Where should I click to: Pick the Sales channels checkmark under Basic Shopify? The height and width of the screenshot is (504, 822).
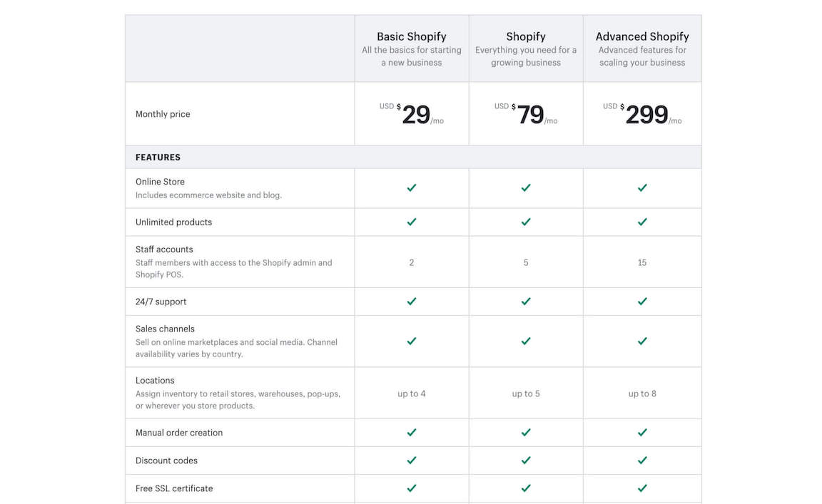(x=412, y=341)
